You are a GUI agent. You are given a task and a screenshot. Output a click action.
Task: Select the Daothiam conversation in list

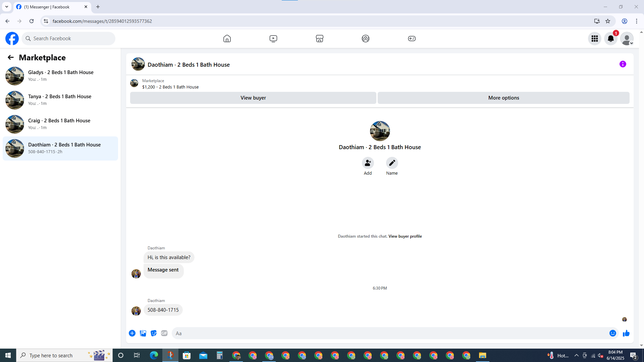coord(60,148)
